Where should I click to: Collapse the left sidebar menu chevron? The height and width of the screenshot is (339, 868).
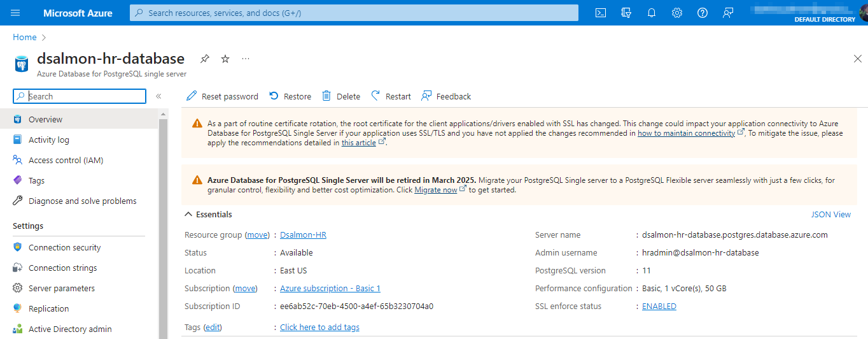pos(158,96)
